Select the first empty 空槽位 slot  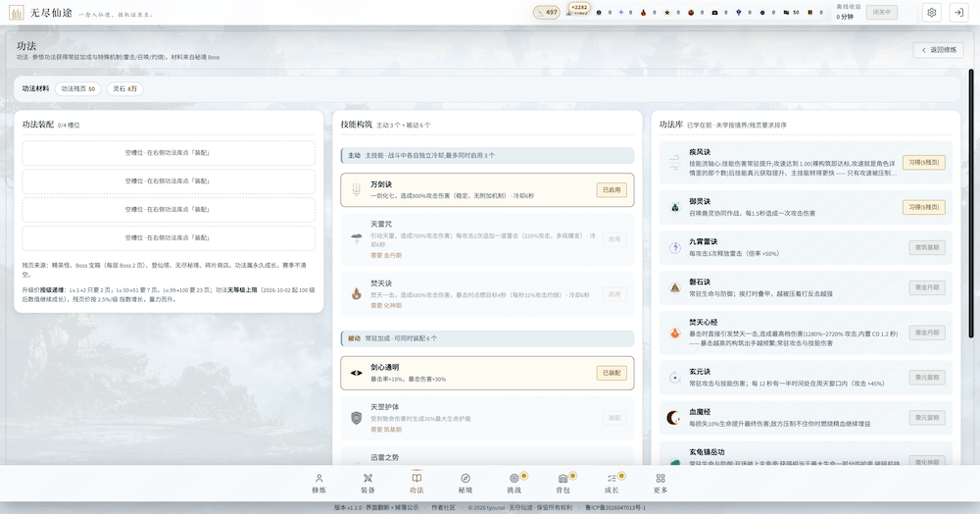pos(169,153)
